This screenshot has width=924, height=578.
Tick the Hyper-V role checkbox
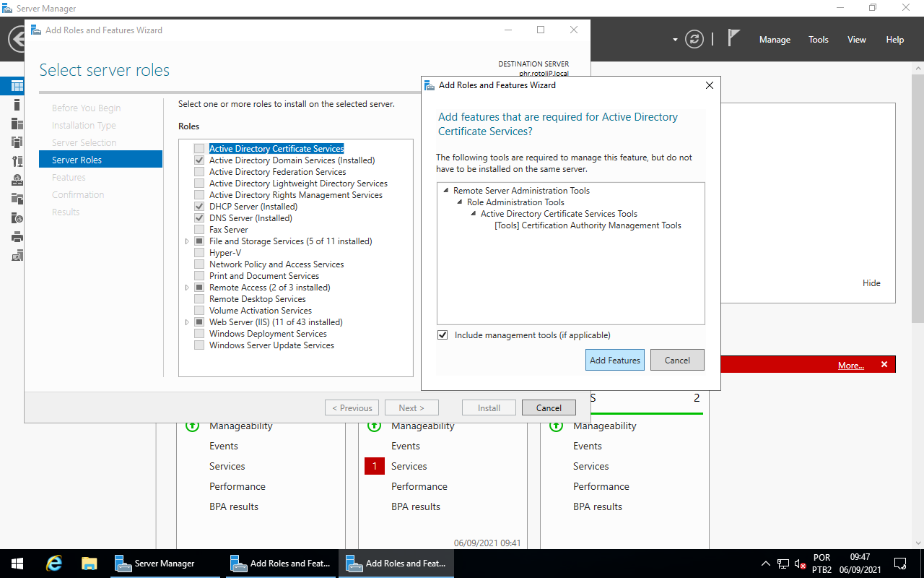coord(199,253)
